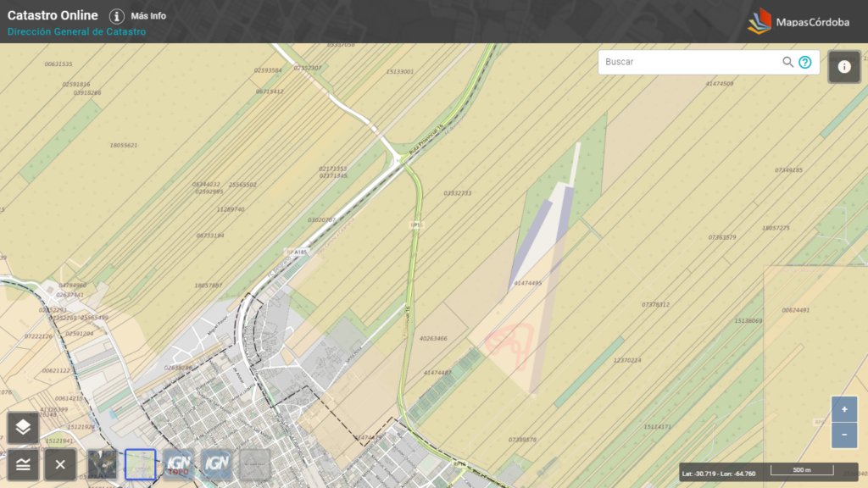Close the base map thumbnail strip
Viewport: 868px width, 488px height.
pyautogui.click(x=60, y=464)
